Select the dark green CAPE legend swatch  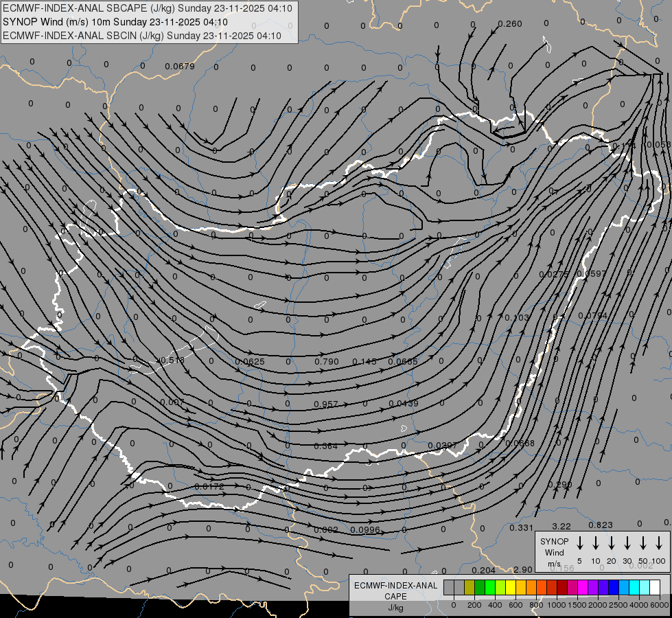tap(480, 587)
